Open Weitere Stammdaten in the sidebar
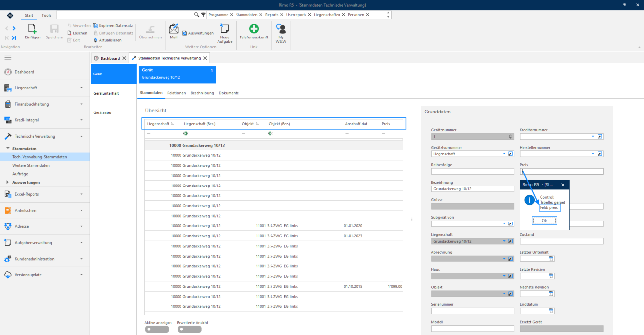Image resolution: width=644 pixels, height=335 pixels. click(31, 165)
